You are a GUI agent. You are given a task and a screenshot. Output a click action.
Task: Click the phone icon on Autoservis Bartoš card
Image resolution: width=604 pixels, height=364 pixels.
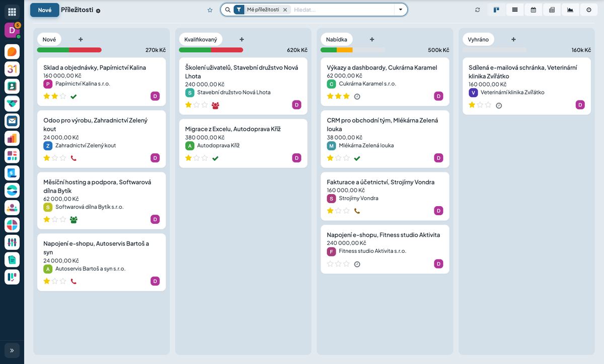[73, 281]
